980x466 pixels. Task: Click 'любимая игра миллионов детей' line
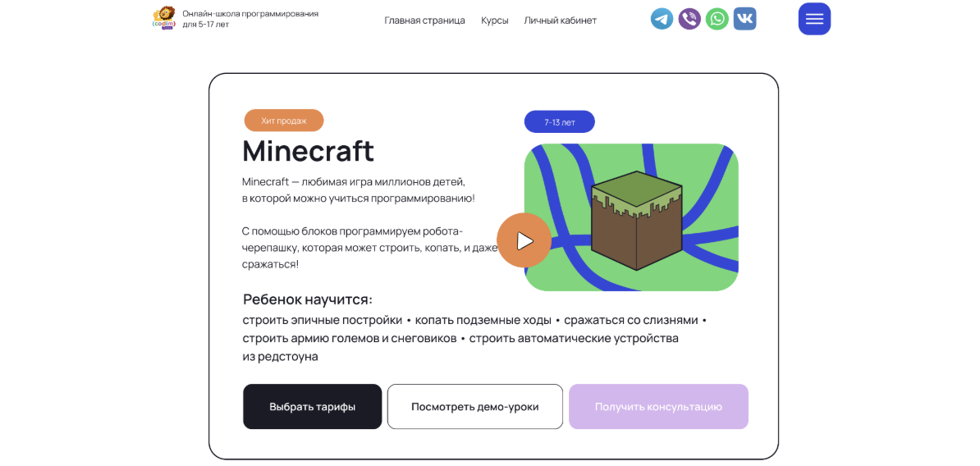pyautogui.click(x=354, y=182)
